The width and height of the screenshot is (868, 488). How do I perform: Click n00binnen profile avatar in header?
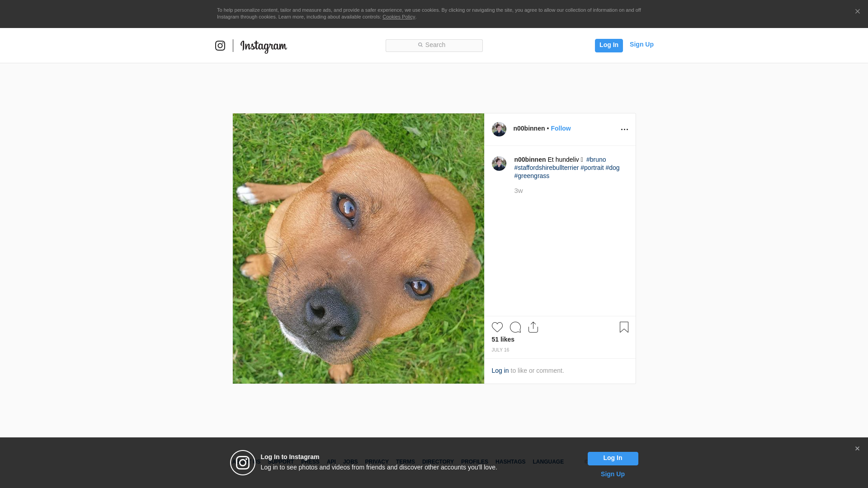tap(499, 129)
